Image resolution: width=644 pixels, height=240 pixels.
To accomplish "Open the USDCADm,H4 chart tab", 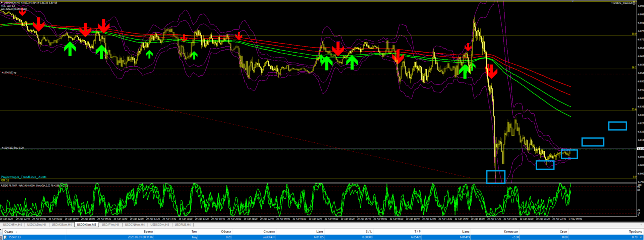I will (37, 225).
